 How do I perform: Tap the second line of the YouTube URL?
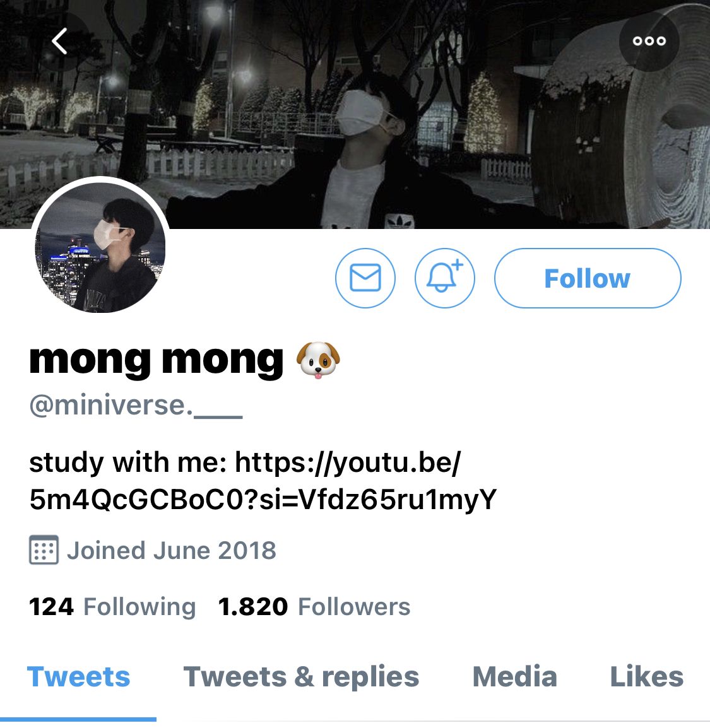point(263,500)
